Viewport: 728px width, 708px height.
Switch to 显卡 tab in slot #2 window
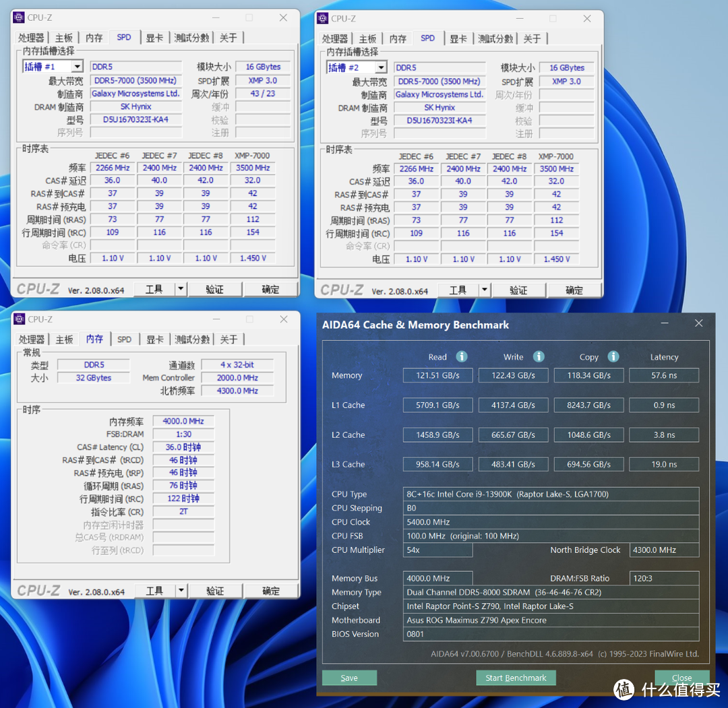(458, 39)
